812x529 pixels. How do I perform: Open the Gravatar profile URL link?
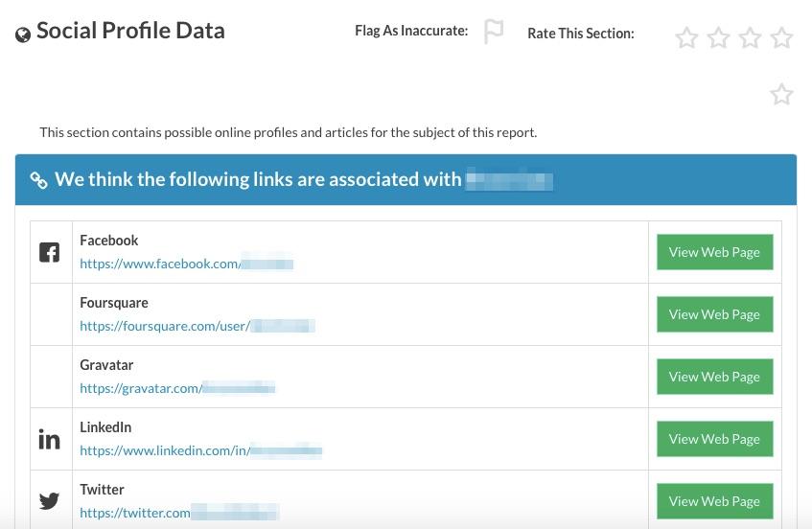(177, 388)
